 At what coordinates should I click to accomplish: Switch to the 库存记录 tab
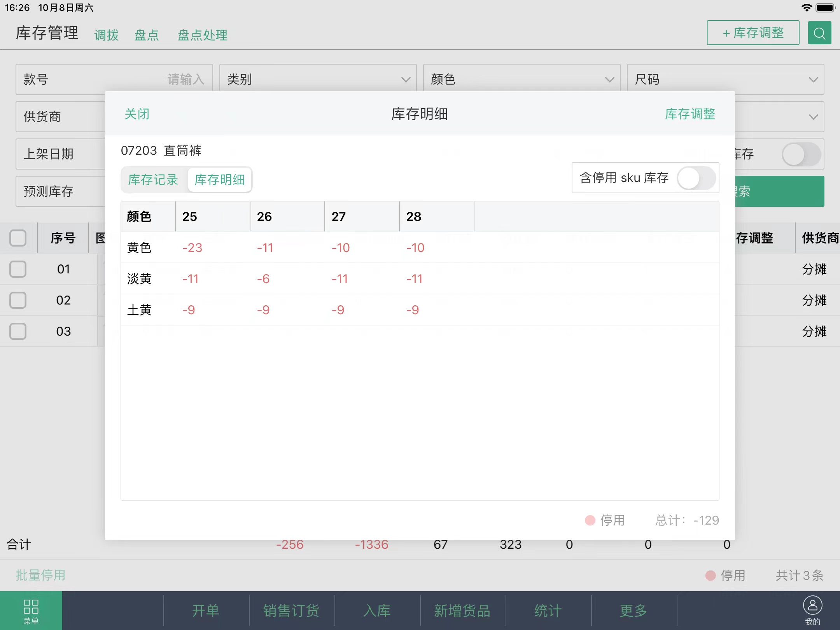[x=153, y=180]
